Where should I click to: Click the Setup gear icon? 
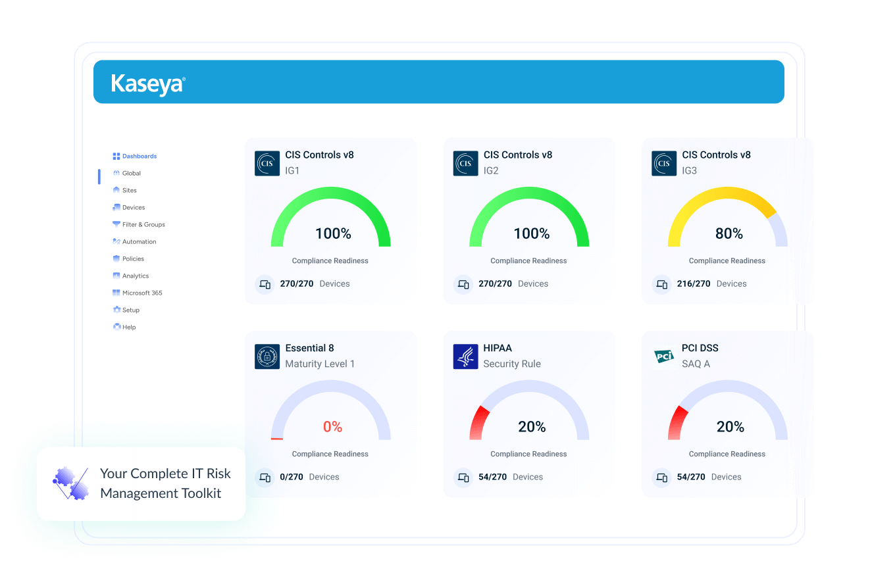(116, 310)
